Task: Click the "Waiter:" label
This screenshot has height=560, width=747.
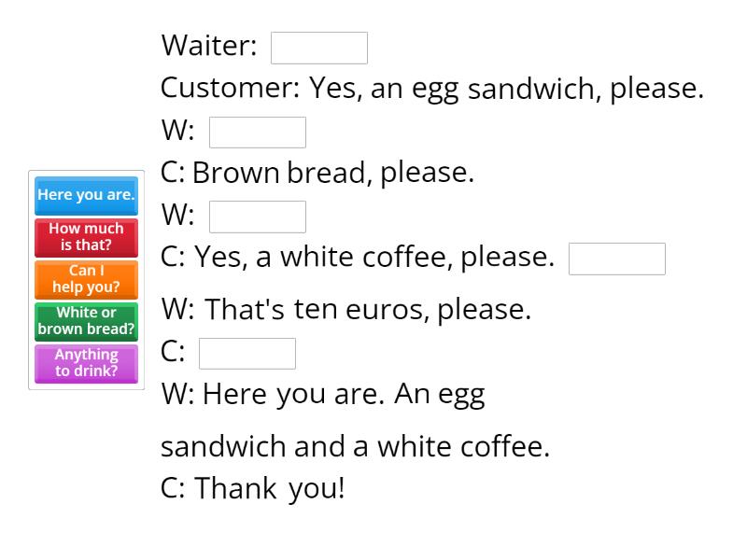Action: pyautogui.click(x=210, y=45)
